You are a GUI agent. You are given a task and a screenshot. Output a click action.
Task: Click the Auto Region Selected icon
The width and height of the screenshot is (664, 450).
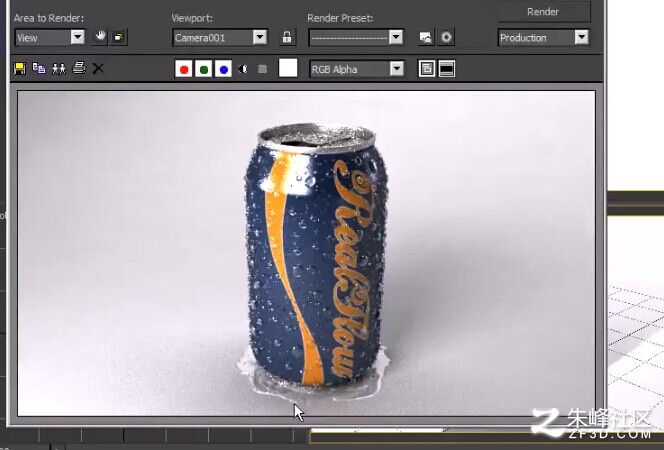119,37
